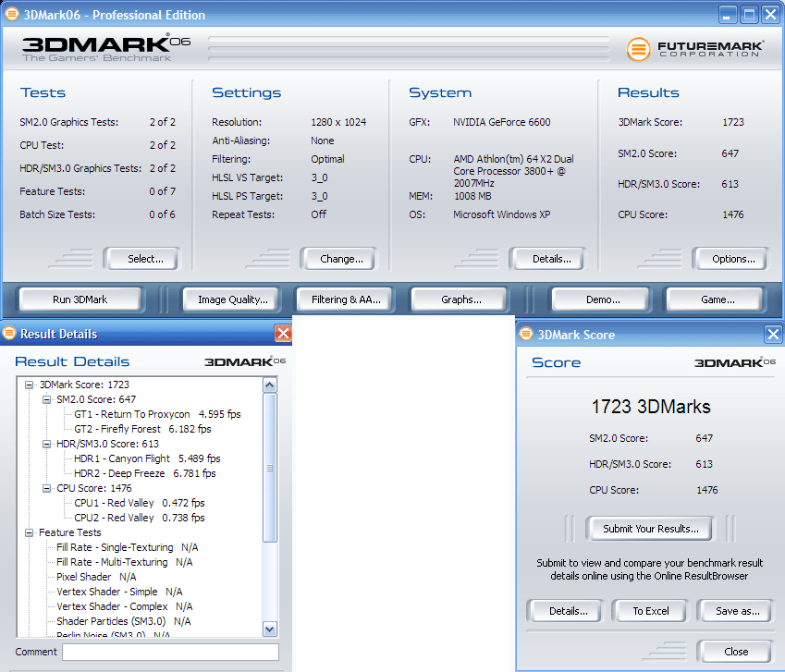Select Vertex Shader - Simple row
The height and width of the screenshot is (672, 785).
pos(119,592)
